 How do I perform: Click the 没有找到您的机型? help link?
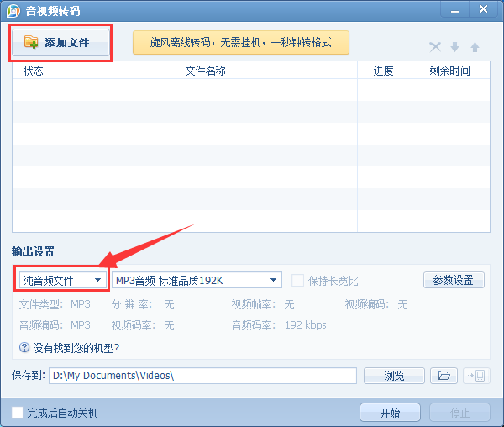tap(76, 348)
